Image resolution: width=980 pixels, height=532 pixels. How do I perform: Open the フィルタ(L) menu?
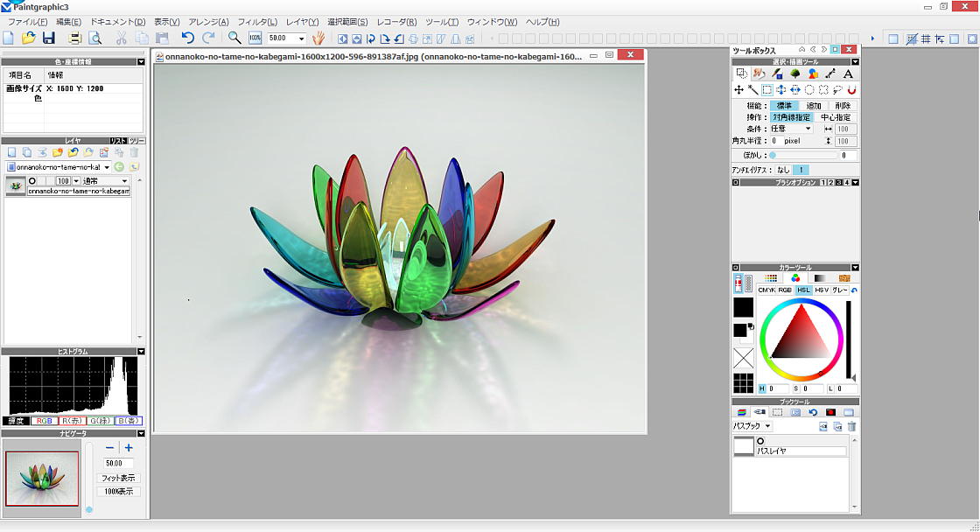point(257,22)
